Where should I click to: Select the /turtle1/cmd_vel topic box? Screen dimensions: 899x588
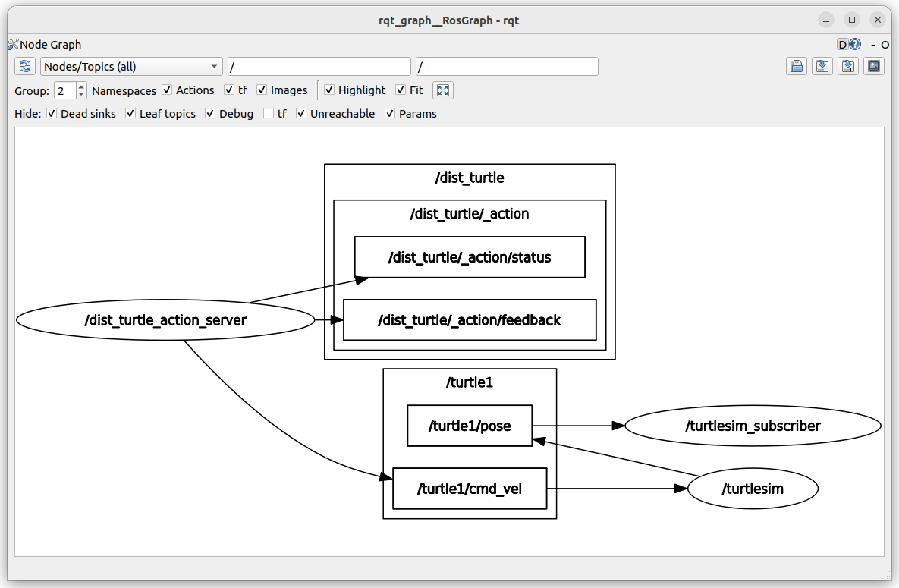click(x=470, y=489)
